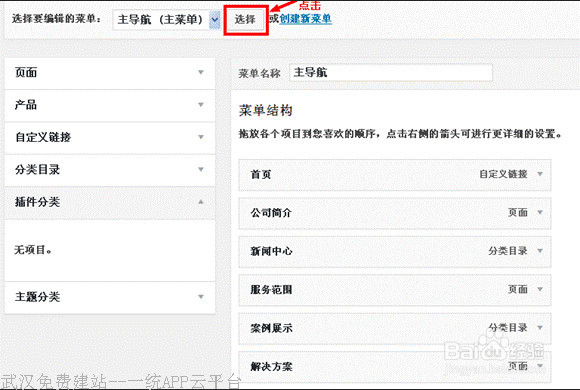Click the 自定义链接 type label on 首页 row

pos(503,174)
